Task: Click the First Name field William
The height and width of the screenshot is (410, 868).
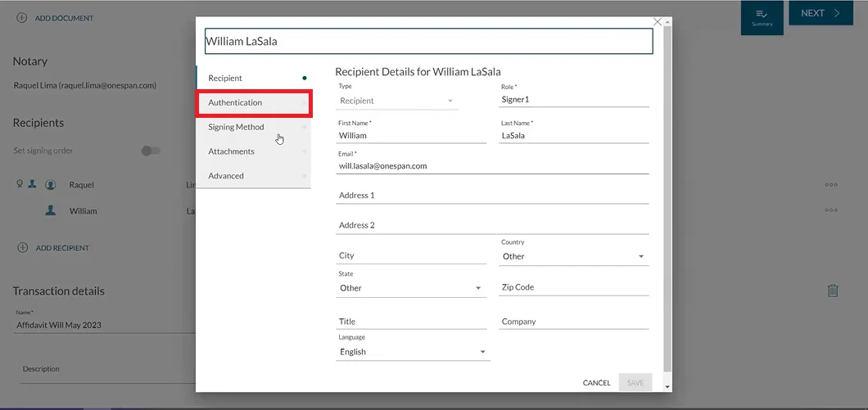Action: (411, 136)
